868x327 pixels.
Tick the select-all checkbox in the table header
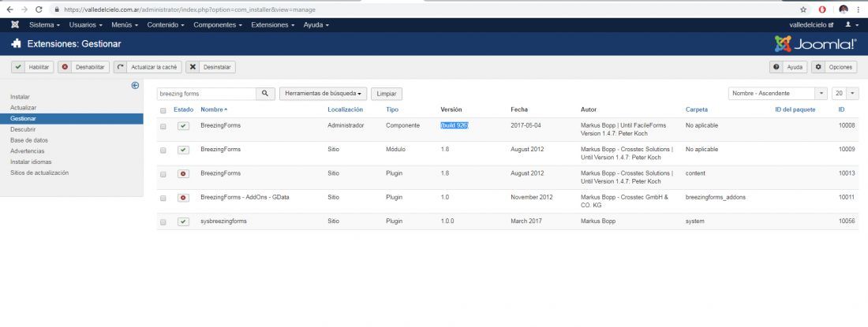(x=163, y=110)
